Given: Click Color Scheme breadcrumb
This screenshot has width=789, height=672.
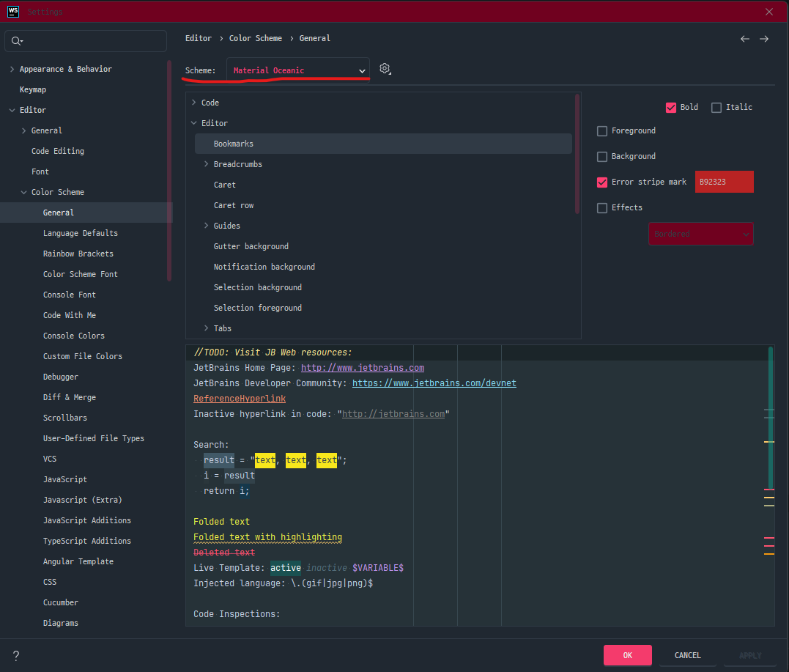Looking at the screenshot, I should point(256,38).
